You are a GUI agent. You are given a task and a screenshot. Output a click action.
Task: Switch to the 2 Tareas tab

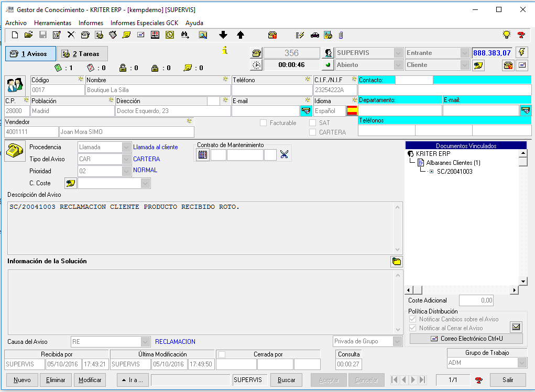click(x=82, y=54)
